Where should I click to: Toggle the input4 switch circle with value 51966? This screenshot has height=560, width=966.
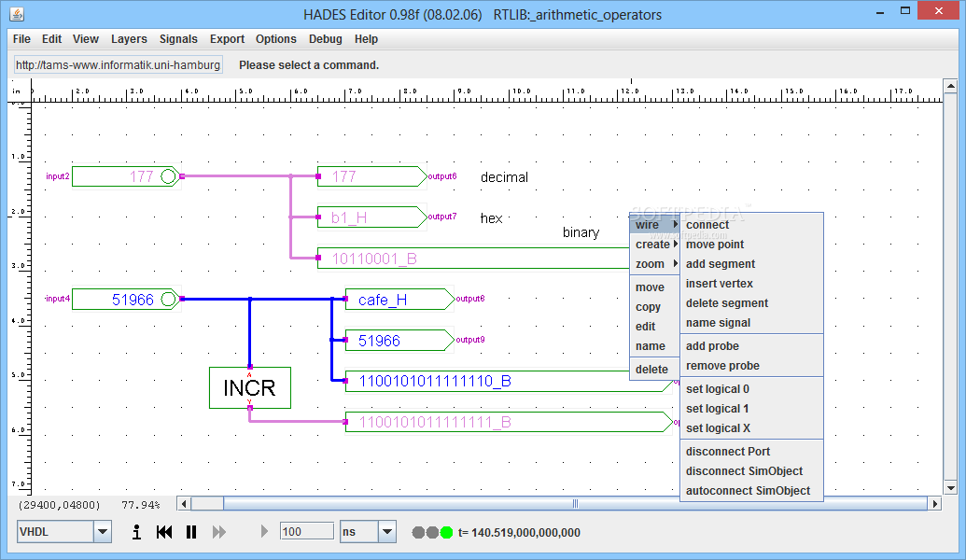coord(168,300)
